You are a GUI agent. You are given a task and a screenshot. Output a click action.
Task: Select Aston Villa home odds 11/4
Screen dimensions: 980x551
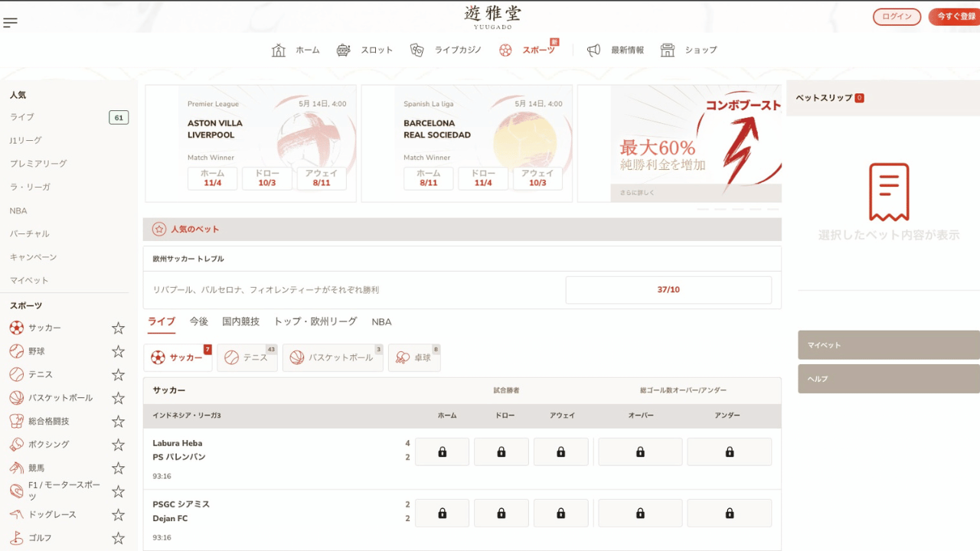(x=212, y=178)
